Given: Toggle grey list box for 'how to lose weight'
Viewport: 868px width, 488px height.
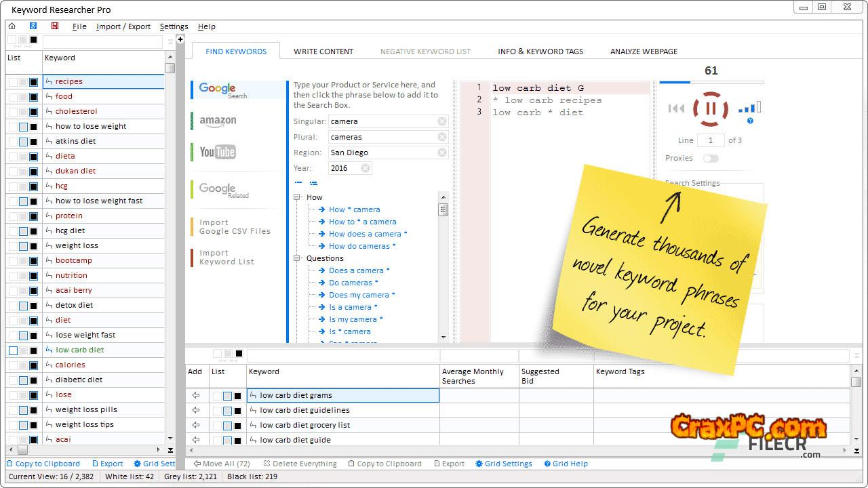Looking at the screenshot, I should click(23, 127).
